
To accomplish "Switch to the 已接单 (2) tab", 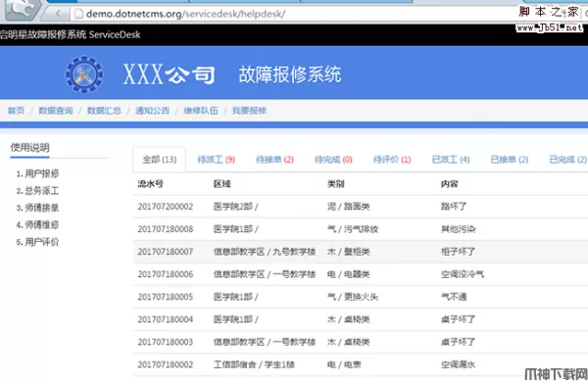I will click(x=510, y=160).
